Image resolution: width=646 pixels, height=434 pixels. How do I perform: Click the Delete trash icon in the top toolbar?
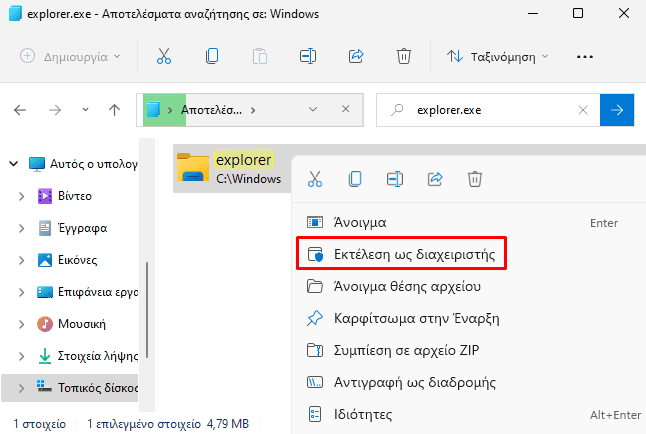click(x=404, y=56)
